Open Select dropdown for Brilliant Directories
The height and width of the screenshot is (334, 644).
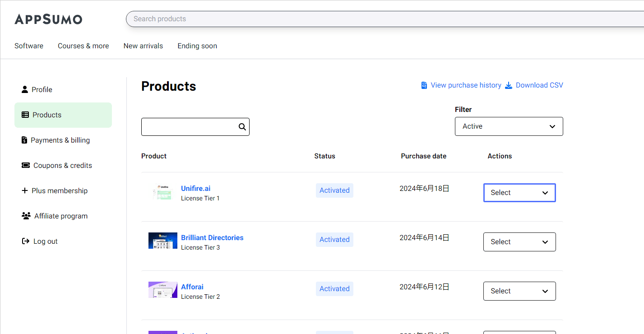point(519,242)
